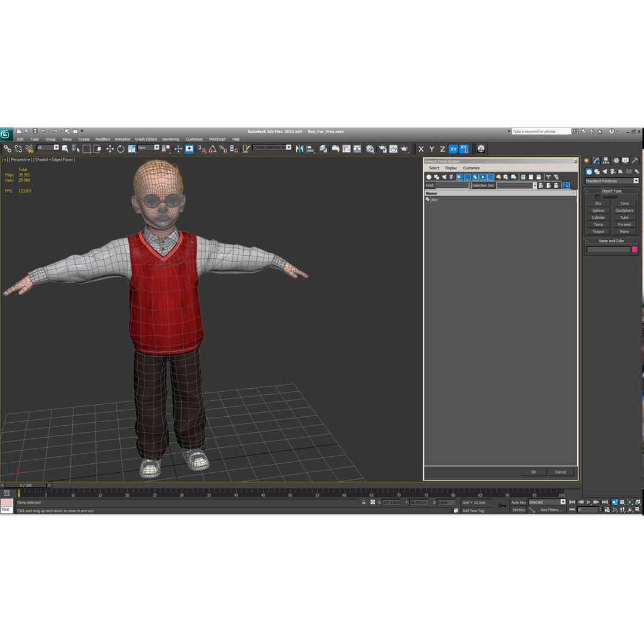
Task: Click the Lights category icon
Action: pos(605,172)
